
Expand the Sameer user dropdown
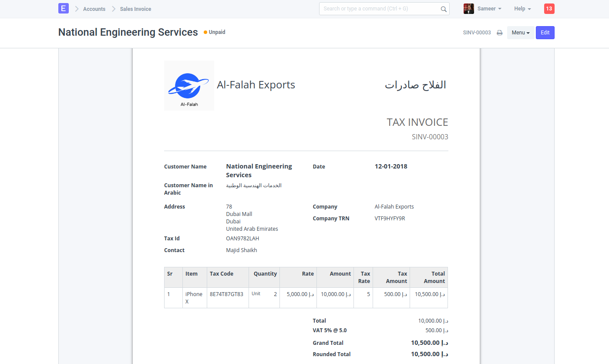[x=489, y=9]
